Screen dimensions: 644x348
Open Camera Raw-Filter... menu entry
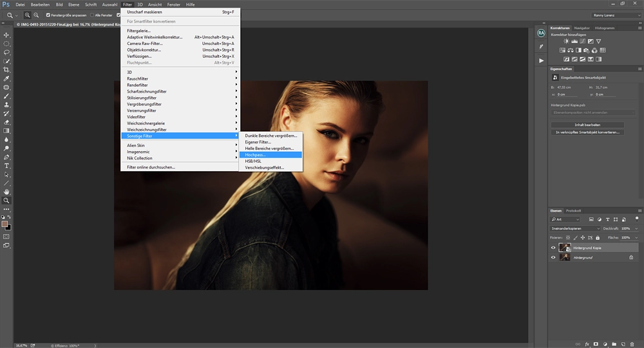coord(180,44)
